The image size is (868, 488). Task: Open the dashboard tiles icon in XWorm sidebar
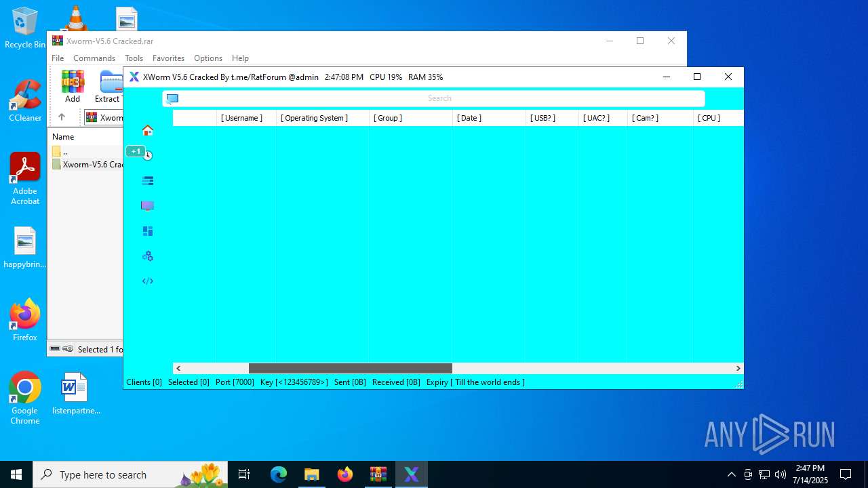click(x=147, y=231)
